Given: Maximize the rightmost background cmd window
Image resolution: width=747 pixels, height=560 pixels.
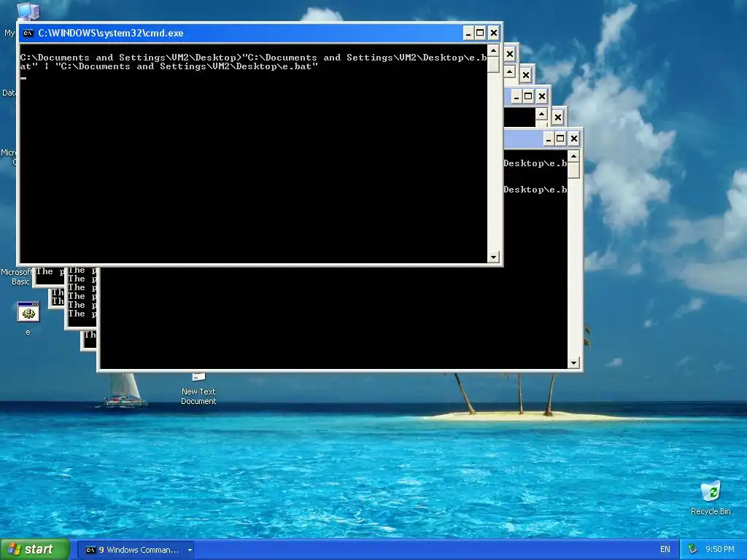Looking at the screenshot, I should point(561,139).
